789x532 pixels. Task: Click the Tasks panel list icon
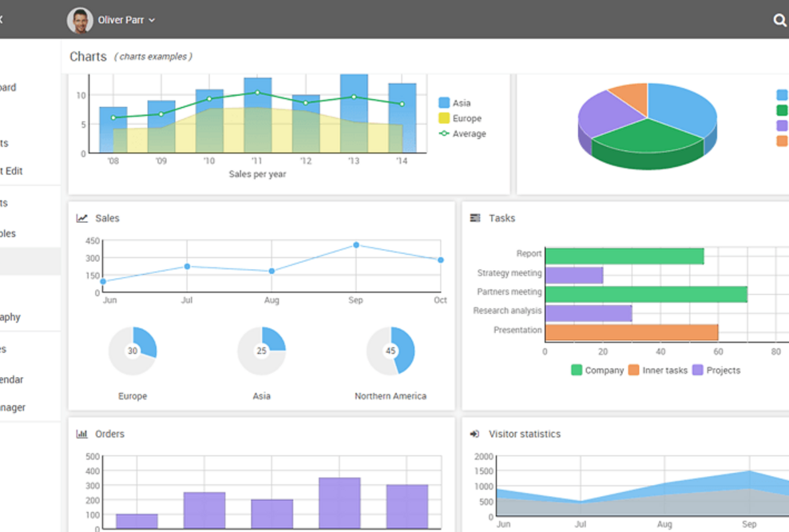coord(474,217)
